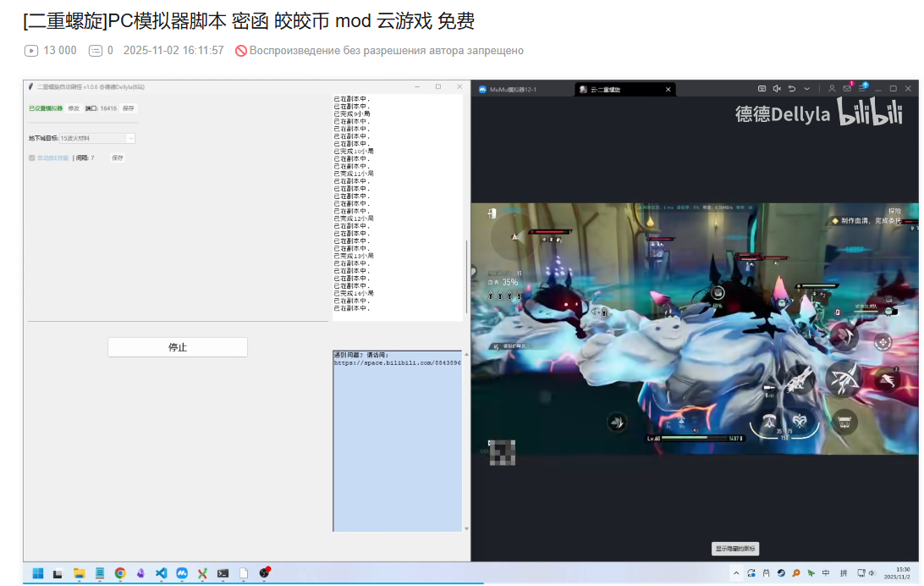Click the '已完成12小局' log line
The height and width of the screenshot is (586, 924).
[x=354, y=218]
